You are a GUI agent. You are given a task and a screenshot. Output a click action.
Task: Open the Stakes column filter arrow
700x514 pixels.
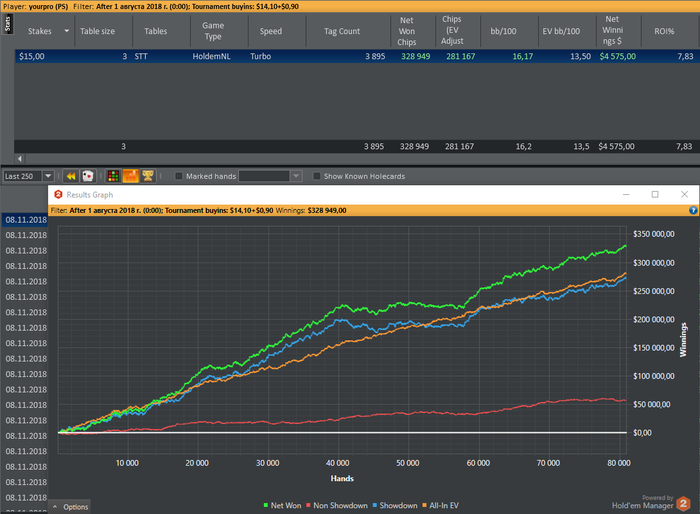point(67,31)
